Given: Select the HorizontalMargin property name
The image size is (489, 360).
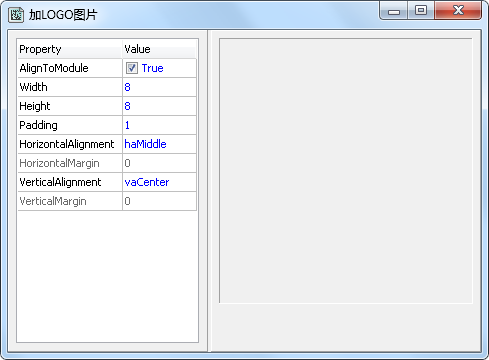Looking at the screenshot, I should tap(59, 163).
